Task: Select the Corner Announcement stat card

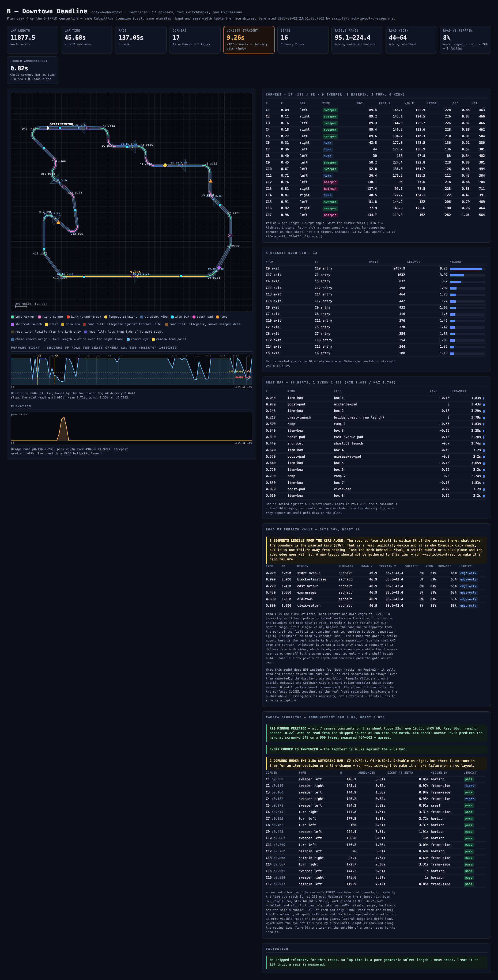Action: click(33, 70)
